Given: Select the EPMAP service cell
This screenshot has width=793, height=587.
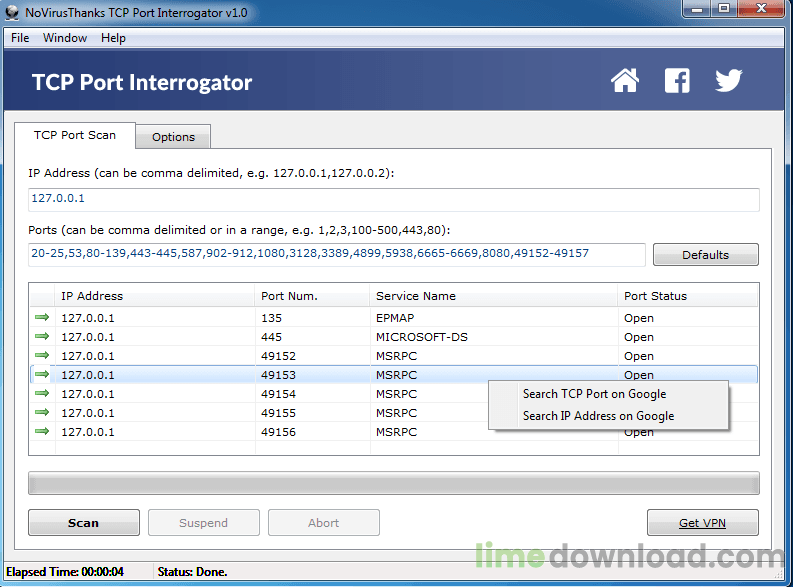Looking at the screenshot, I should click(395, 318).
